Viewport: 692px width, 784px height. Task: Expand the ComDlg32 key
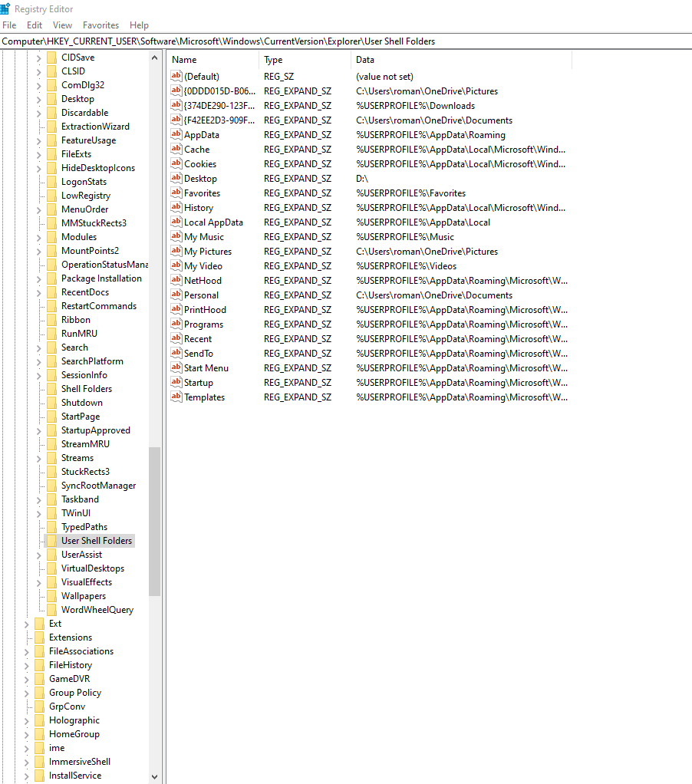[39, 85]
